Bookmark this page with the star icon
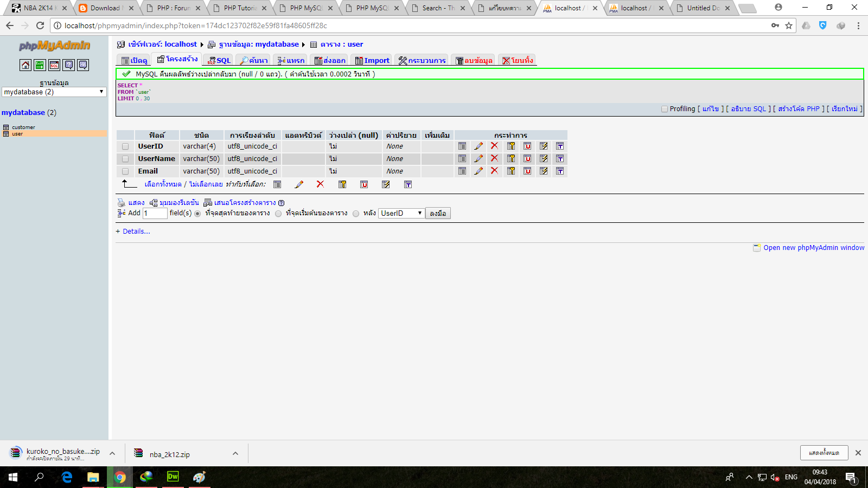The width and height of the screenshot is (868, 488). coord(789,25)
